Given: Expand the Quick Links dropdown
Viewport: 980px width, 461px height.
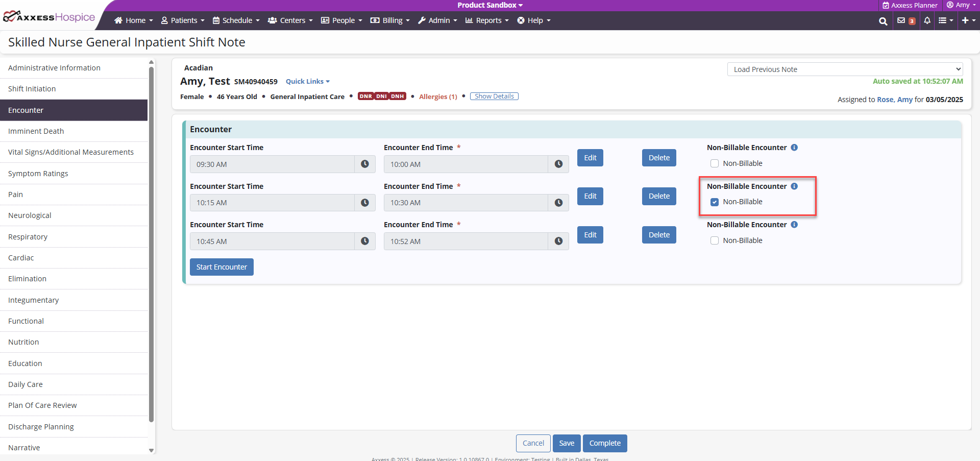Looking at the screenshot, I should [x=307, y=82].
